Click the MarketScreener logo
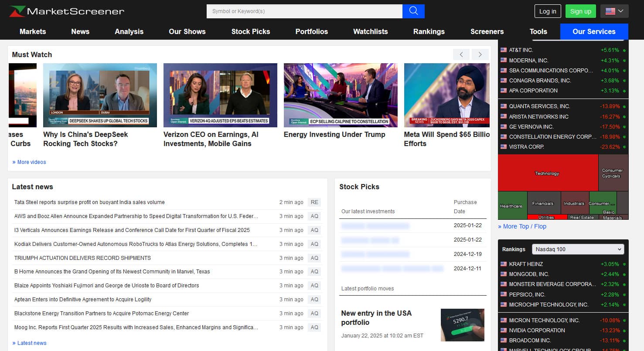 tap(67, 11)
